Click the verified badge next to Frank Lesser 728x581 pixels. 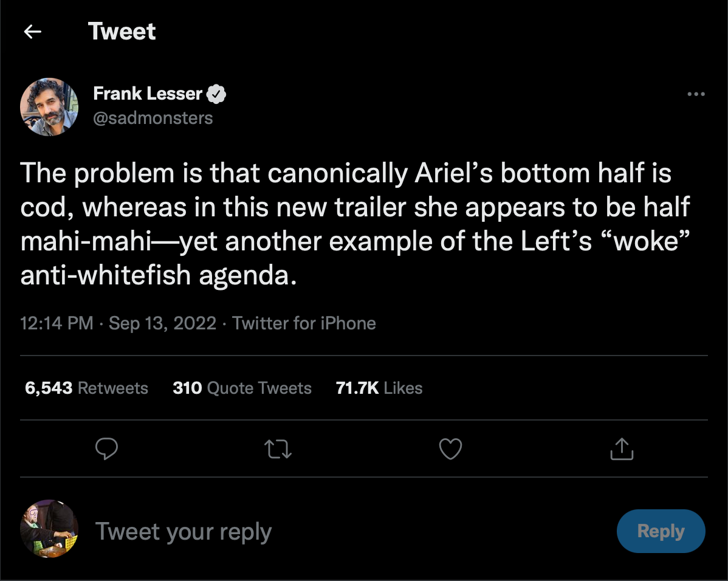click(x=217, y=94)
